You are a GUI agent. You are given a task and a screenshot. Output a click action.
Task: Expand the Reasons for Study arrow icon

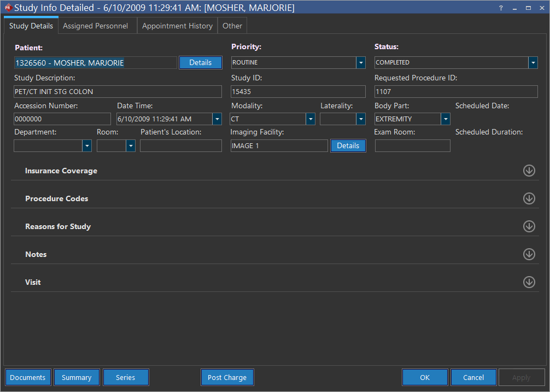pos(529,226)
